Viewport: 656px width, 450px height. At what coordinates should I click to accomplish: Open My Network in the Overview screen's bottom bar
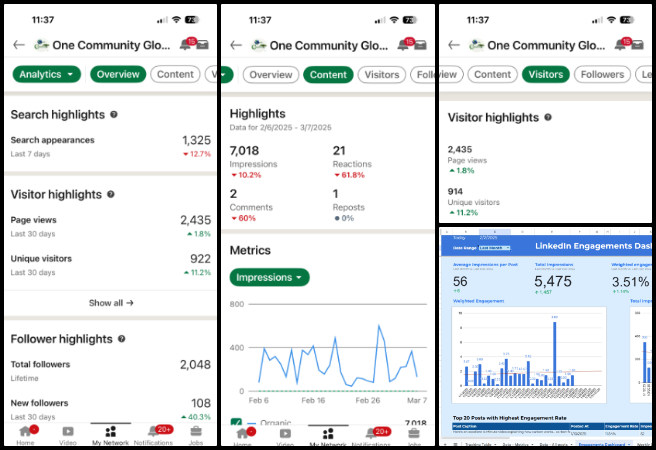click(x=110, y=435)
